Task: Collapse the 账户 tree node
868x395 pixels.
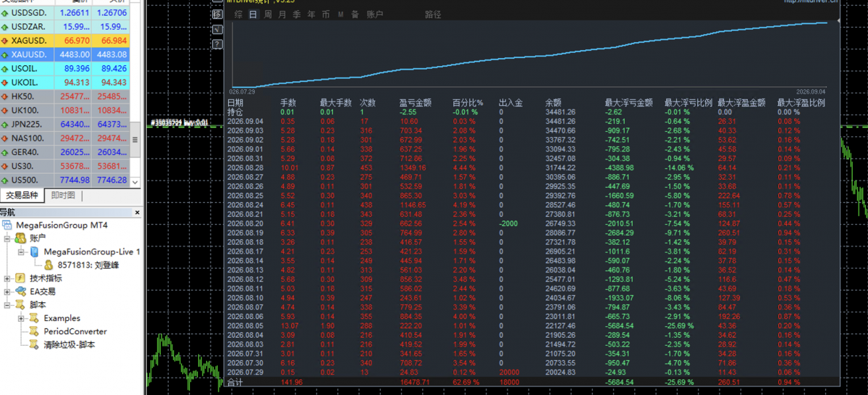Action: pyautogui.click(x=7, y=238)
